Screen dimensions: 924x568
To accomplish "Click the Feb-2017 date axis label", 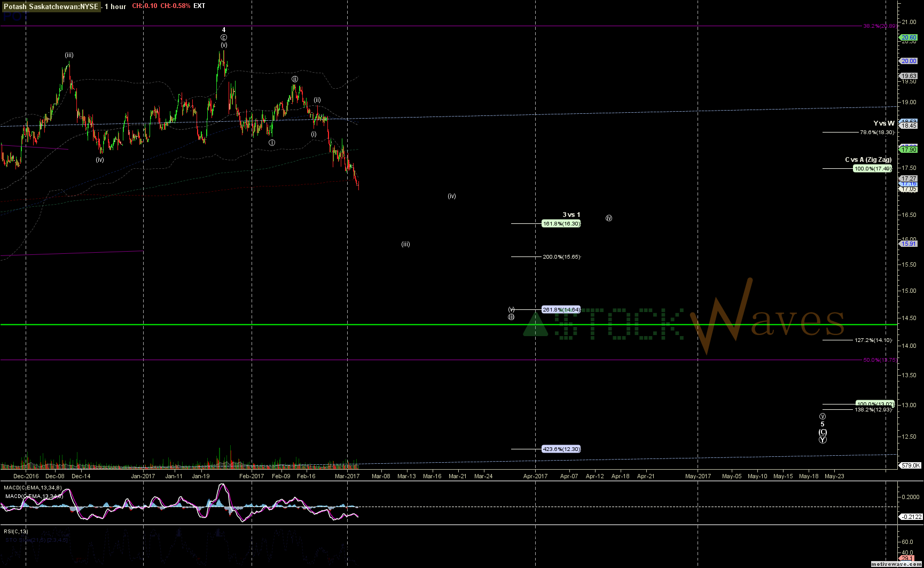I will [x=252, y=476].
